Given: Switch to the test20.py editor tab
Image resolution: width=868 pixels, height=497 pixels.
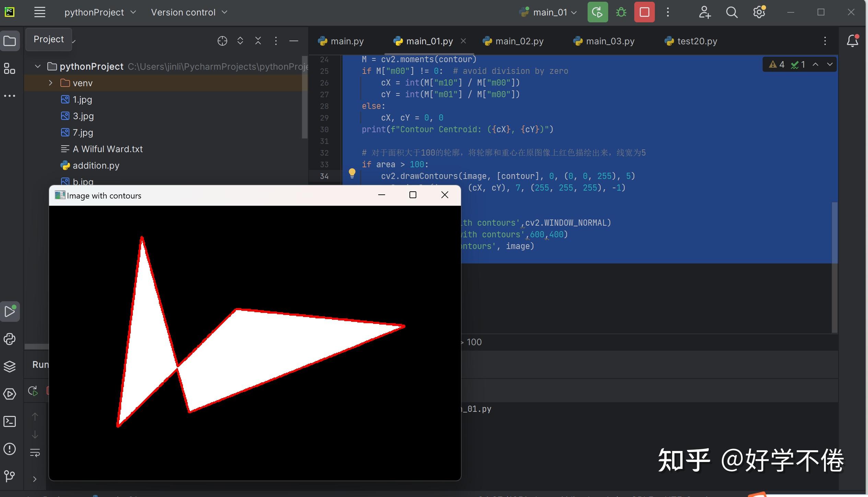Looking at the screenshot, I should coord(691,41).
